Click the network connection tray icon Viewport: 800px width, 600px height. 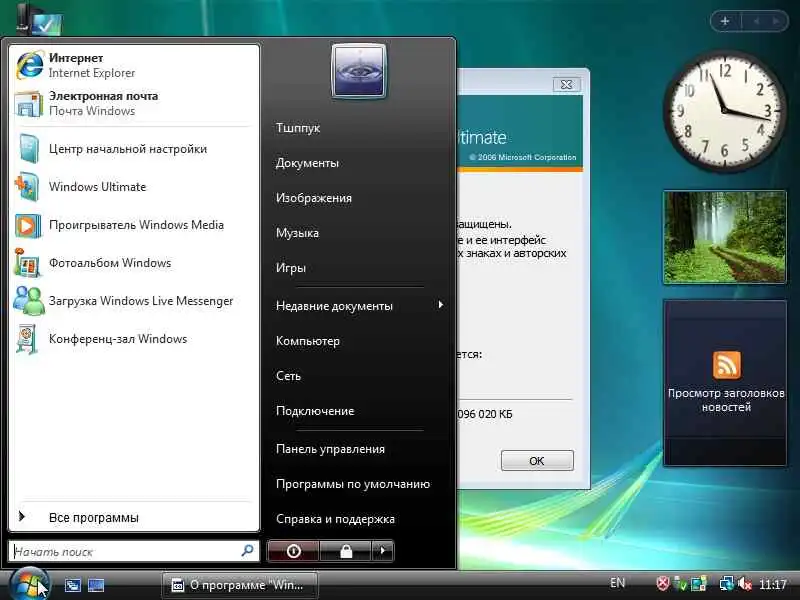pyautogui.click(x=726, y=583)
